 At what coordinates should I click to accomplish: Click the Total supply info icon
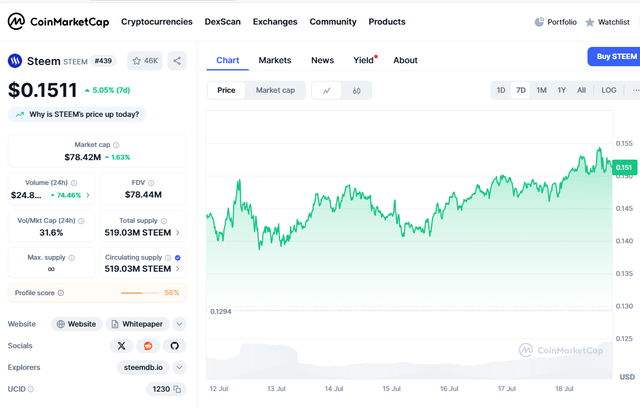(x=164, y=221)
